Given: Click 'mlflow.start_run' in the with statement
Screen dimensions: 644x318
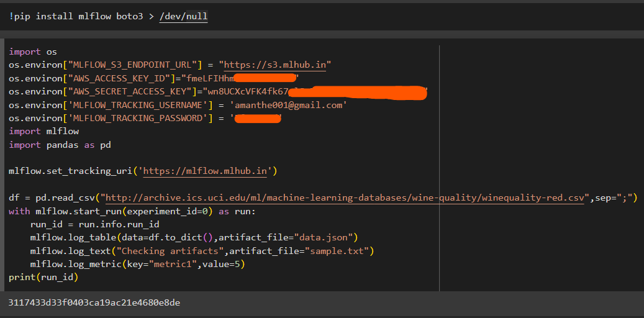Looking at the screenshot, I should pyautogui.click(x=78, y=212).
